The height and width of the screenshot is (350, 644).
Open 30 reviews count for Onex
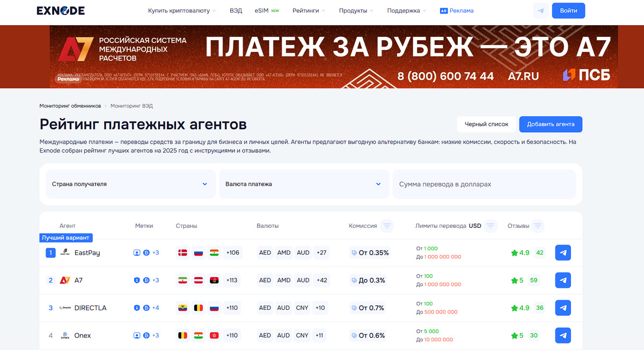pyautogui.click(x=533, y=336)
